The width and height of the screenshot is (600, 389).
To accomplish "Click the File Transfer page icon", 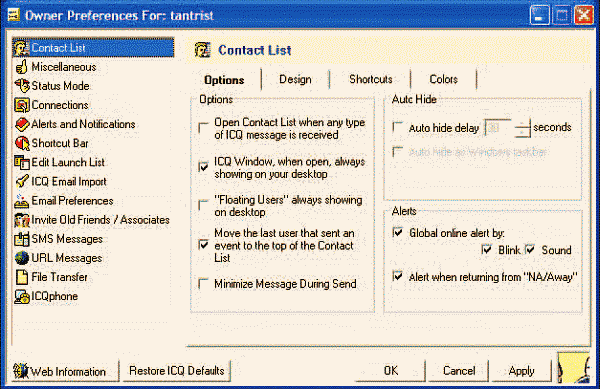I will point(22,277).
